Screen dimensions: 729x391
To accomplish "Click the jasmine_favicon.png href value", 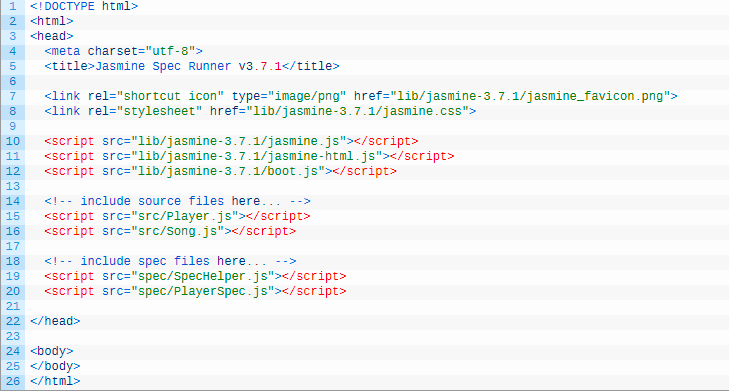I will pyautogui.click(x=530, y=96).
